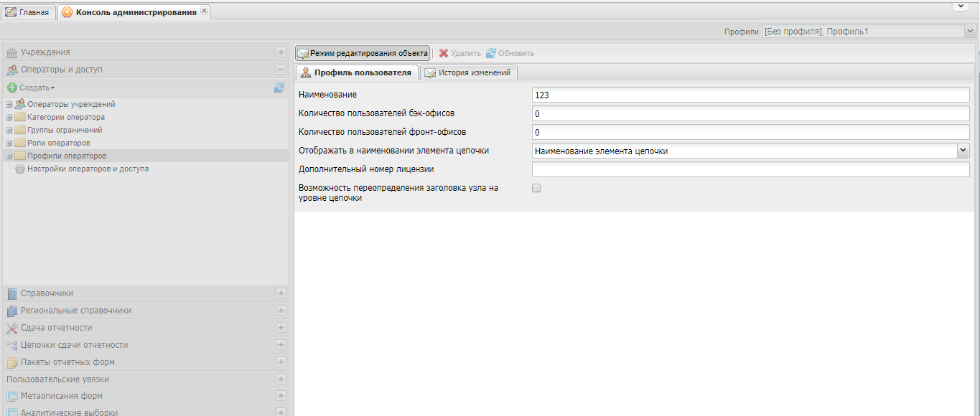Click the refresh icon in operators panel
Image resolution: width=980 pixels, height=416 pixels.
pos(279,88)
